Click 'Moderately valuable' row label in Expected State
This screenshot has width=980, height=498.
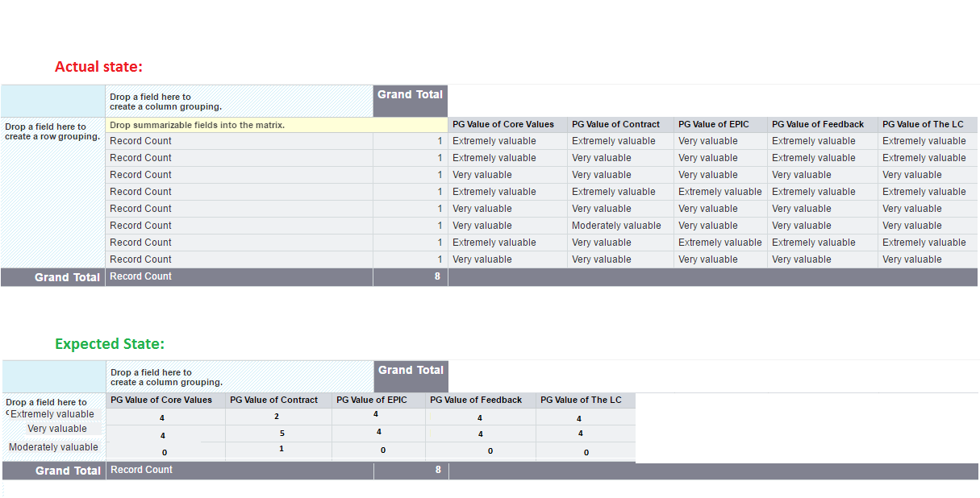coord(53,447)
